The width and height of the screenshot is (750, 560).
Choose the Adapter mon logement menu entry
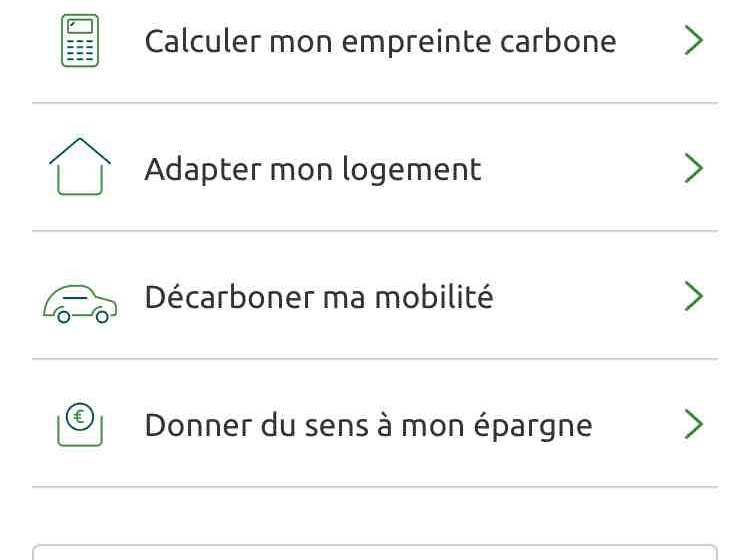[313, 169]
